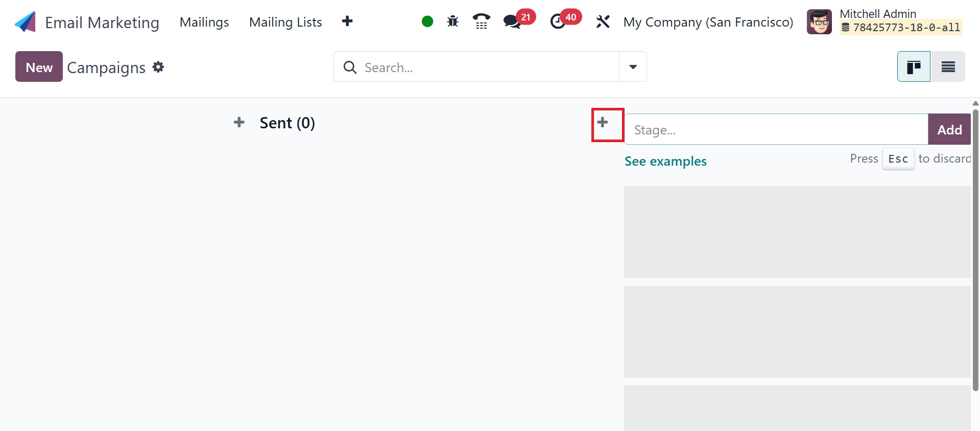Expand the search options dropdown arrow
The height and width of the screenshot is (431, 980).
coord(633,66)
